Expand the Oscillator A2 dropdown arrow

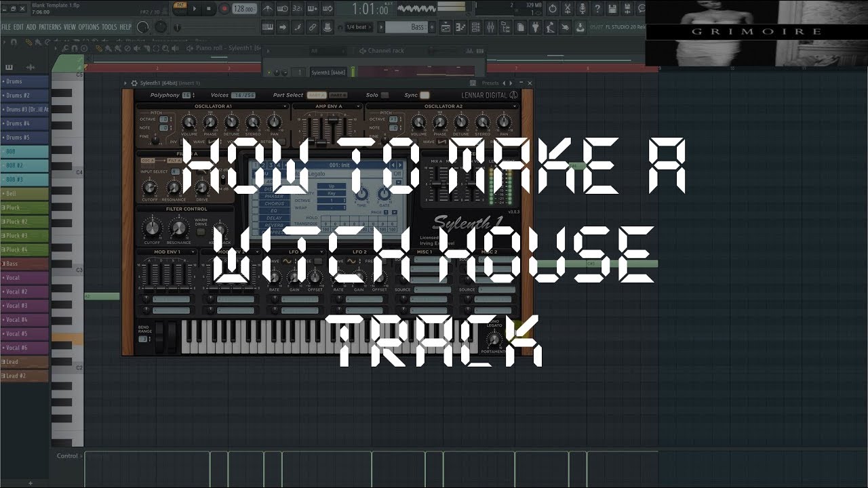(x=515, y=106)
